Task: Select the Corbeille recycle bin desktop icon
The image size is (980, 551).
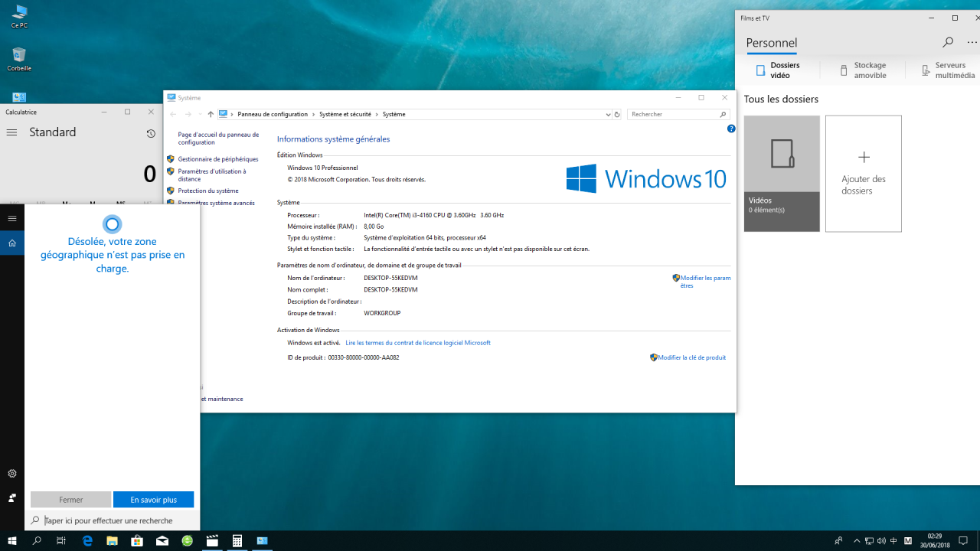Action: (x=19, y=59)
